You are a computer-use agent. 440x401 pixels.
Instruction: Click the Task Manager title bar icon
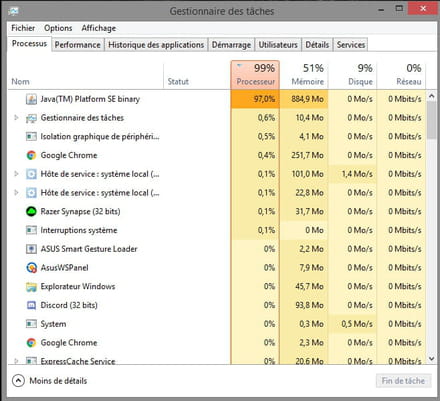(14, 11)
